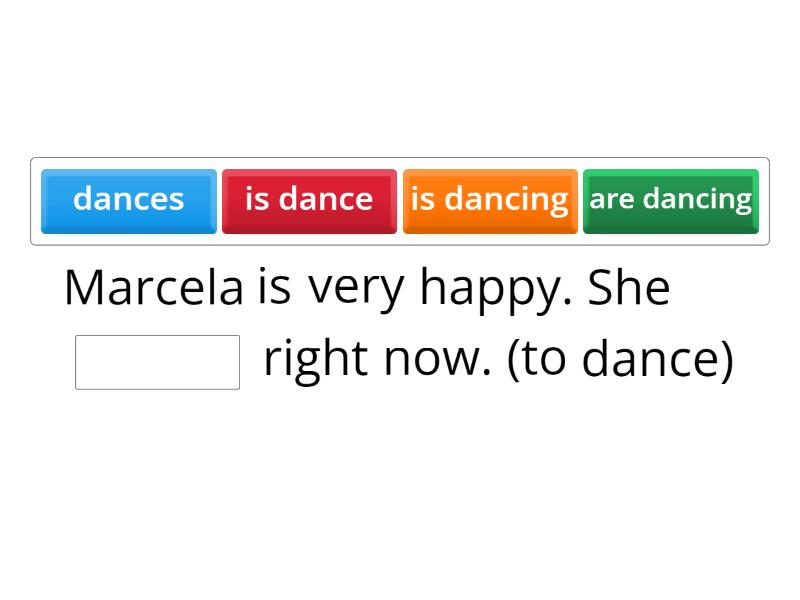Click "is" between Marcela and very
This screenshot has width=800, height=600.
(x=274, y=288)
